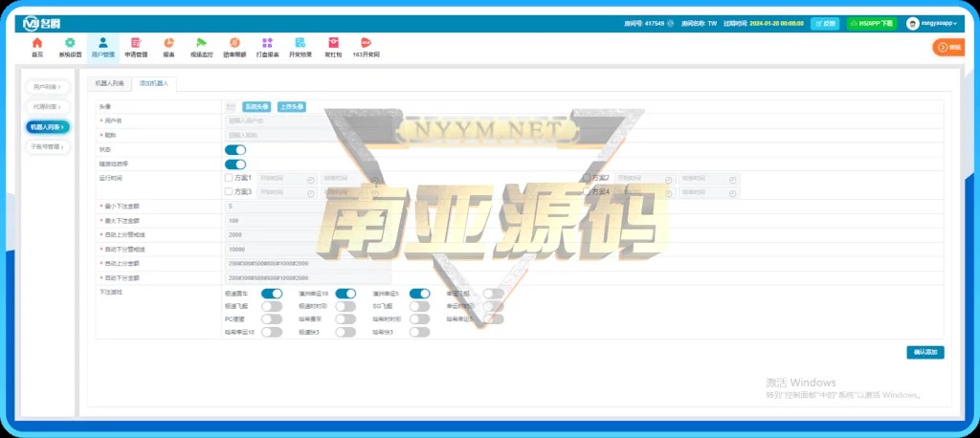The height and width of the screenshot is (438, 980).
Task: Check the 方案1 checkbox
Action: pyautogui.click(x=229, y=178)
